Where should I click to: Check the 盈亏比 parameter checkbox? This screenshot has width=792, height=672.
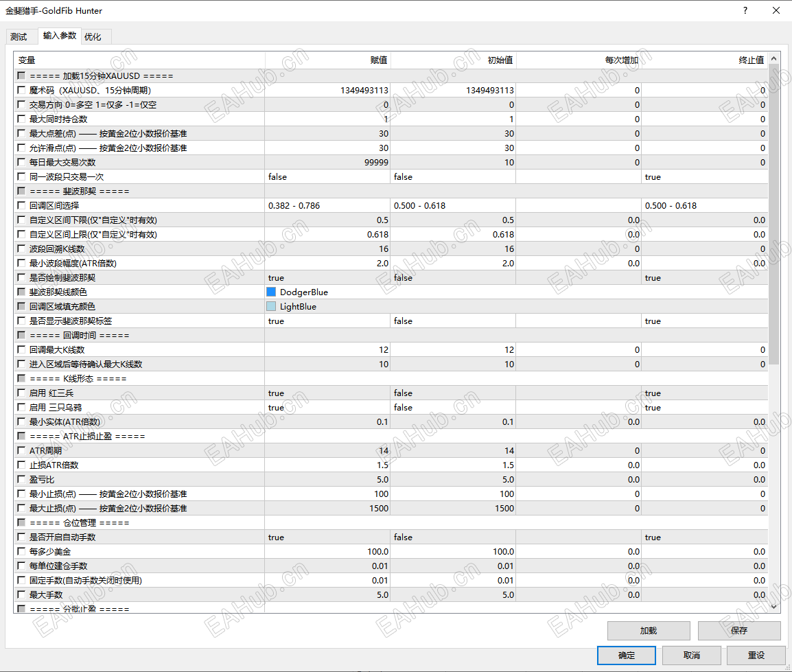tap(21, 479)
